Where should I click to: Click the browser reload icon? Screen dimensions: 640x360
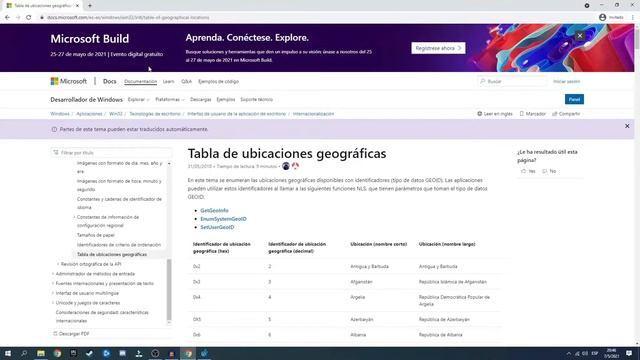click(x=29, y=18)
